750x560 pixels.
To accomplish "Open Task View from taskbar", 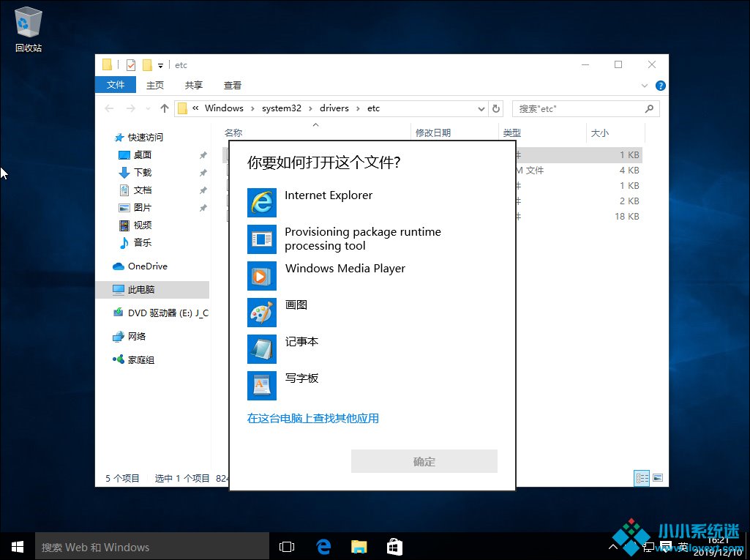I will pos(287,547).
